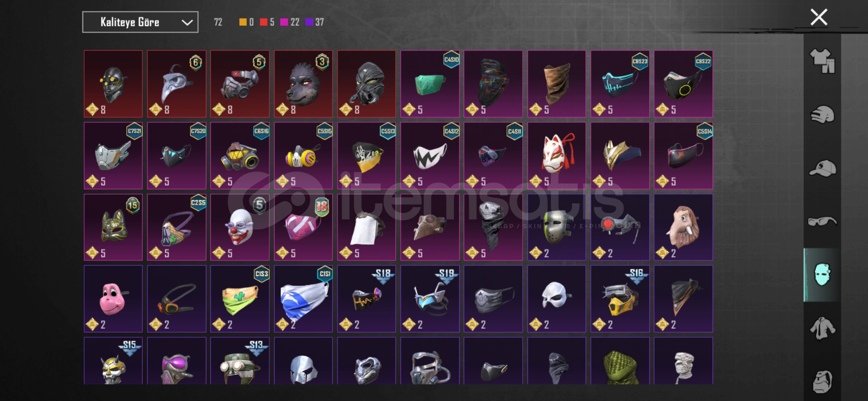Expand the Kaliteye Göre sorting dropdown
Screen dimensions: 868x401
(x=140, y=22)
